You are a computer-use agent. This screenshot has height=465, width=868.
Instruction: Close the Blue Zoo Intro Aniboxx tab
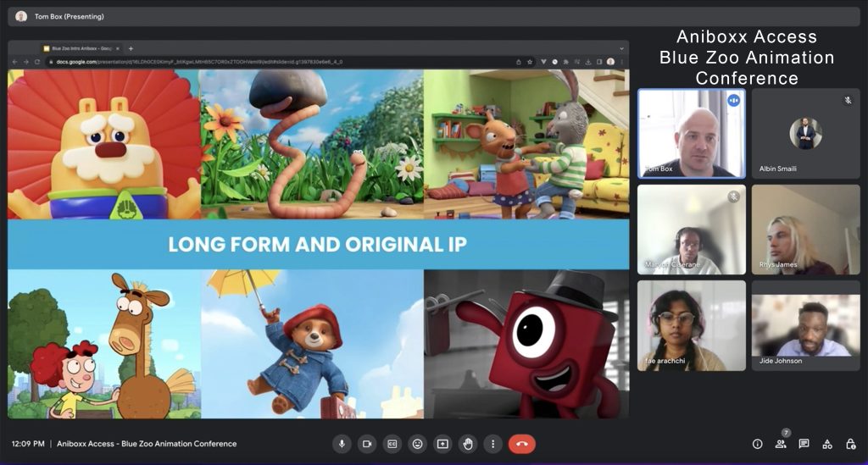point(117,48)
